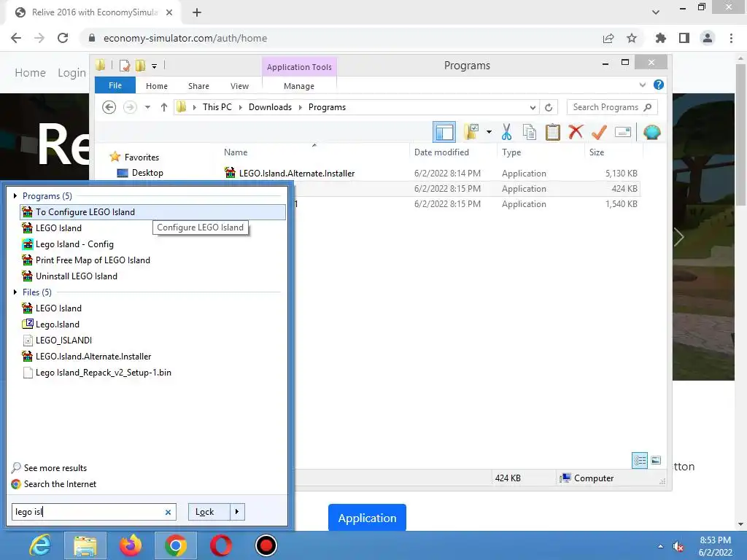Collapse the Files (5) results group
Screen dimensions: 747x560
(15, 292)
